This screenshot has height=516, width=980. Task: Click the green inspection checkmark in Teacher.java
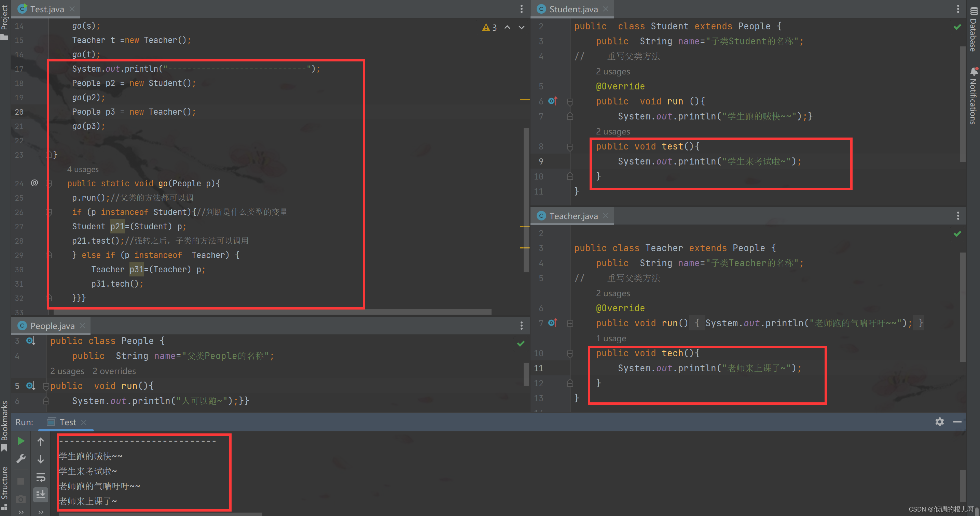pos(957,234)
